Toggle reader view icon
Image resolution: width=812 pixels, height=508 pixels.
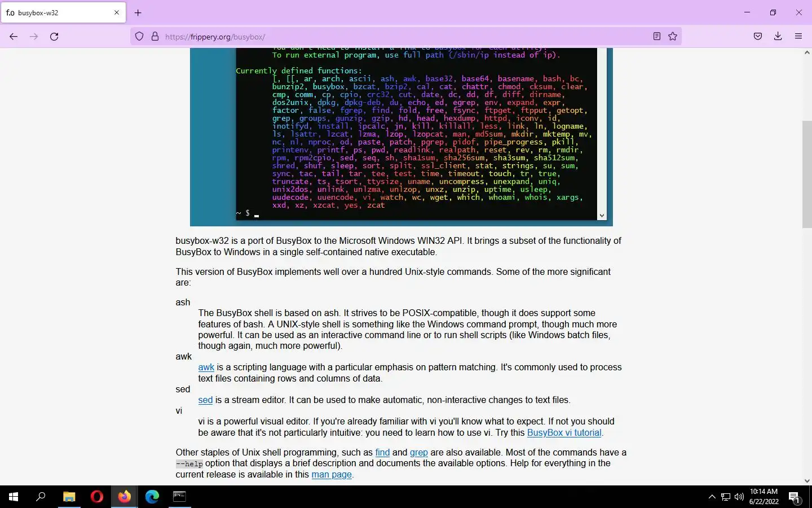[x=657, y=37]
